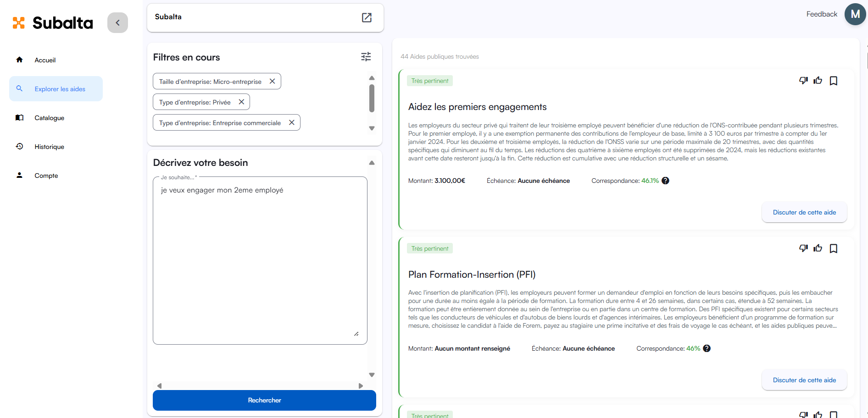Image resolution: width=868 pixels, height=418 pixels.
Task: Collapse the 'Décrivez votre besoin' section
Action: pyautogui.click(x=372, y=163)
